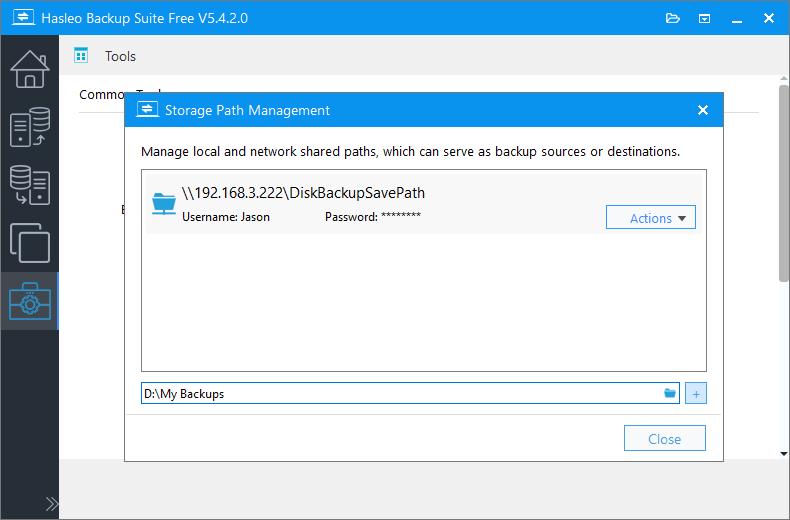Expand the sidebar with double-arrow icon
Screen dimensions: 790x520
(51, 504)
